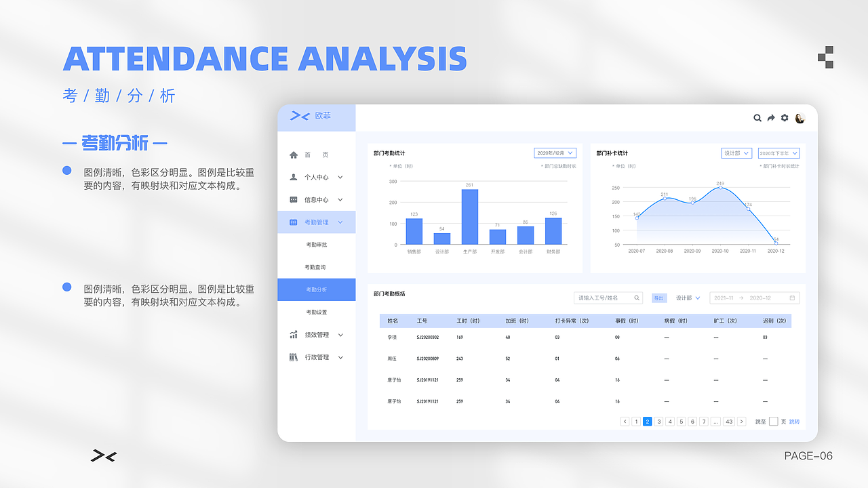The image size is (868, 488).
Task: Open 考勤审批 submenu item
Action: (316, 245)
